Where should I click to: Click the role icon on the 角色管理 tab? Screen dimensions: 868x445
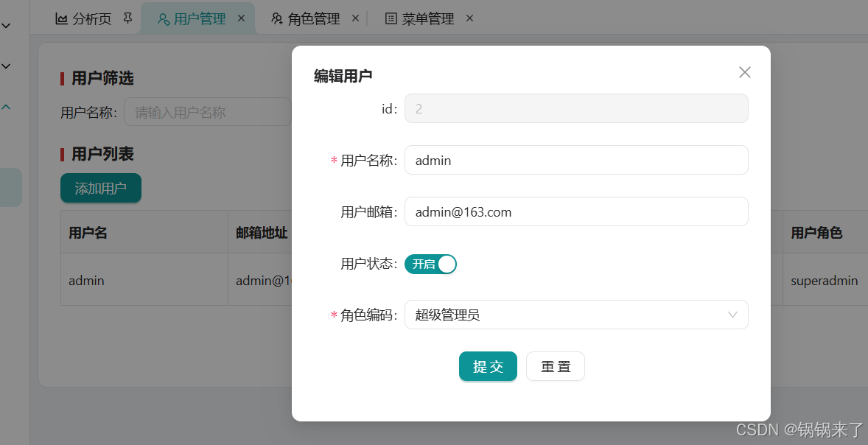pos(276,18)
